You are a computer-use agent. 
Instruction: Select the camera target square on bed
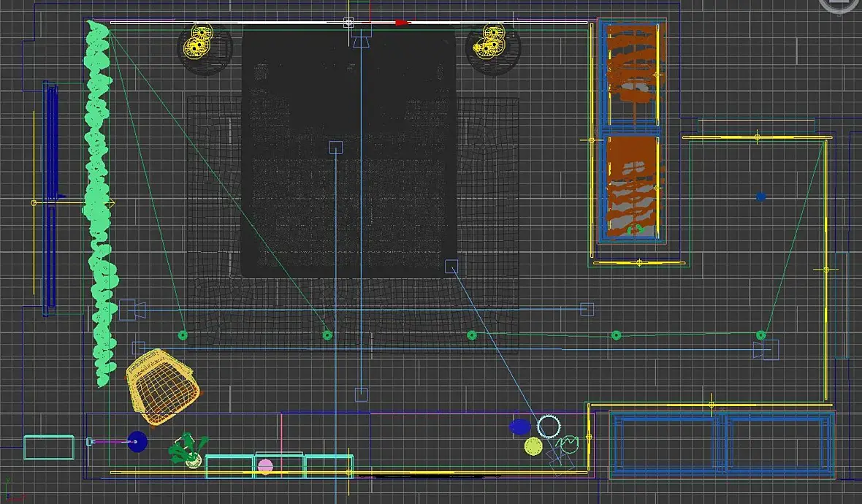click(336, 148)
